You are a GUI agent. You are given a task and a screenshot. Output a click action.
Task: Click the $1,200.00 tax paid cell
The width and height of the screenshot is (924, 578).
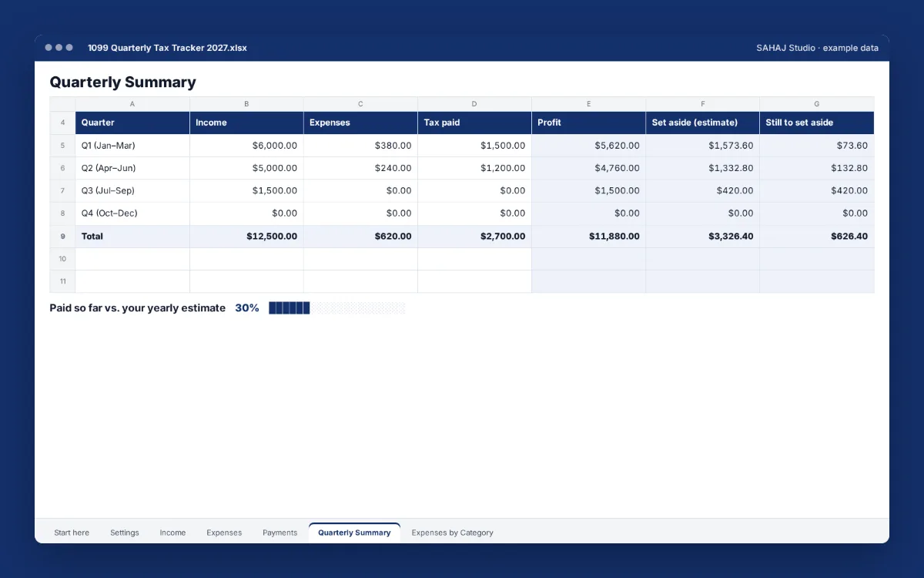click(x=474, y=168)
